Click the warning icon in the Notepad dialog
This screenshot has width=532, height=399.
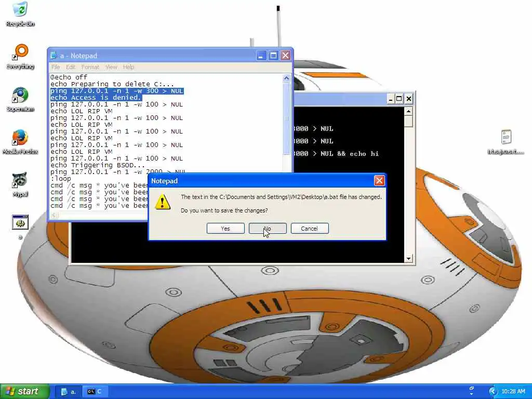[x=163, y=202]
